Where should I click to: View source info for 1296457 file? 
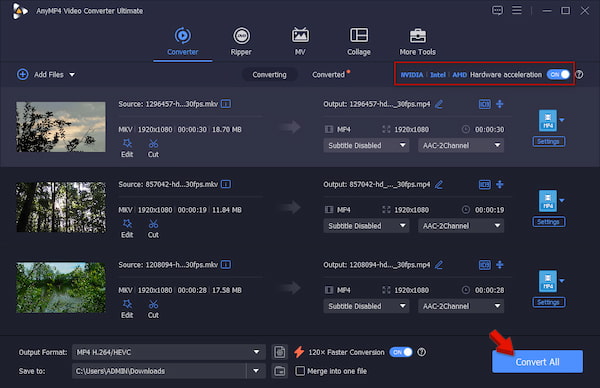point(226,104)
